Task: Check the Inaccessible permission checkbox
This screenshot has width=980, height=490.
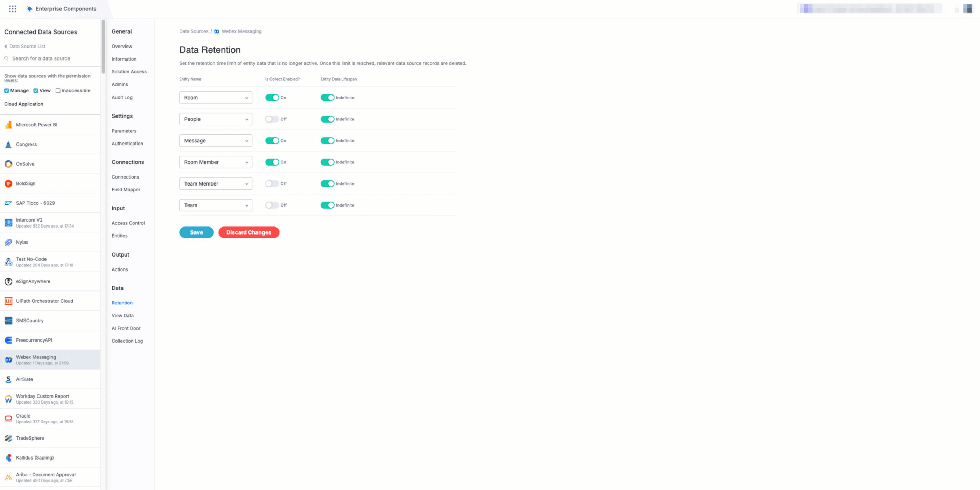Action: click(58, 91)
